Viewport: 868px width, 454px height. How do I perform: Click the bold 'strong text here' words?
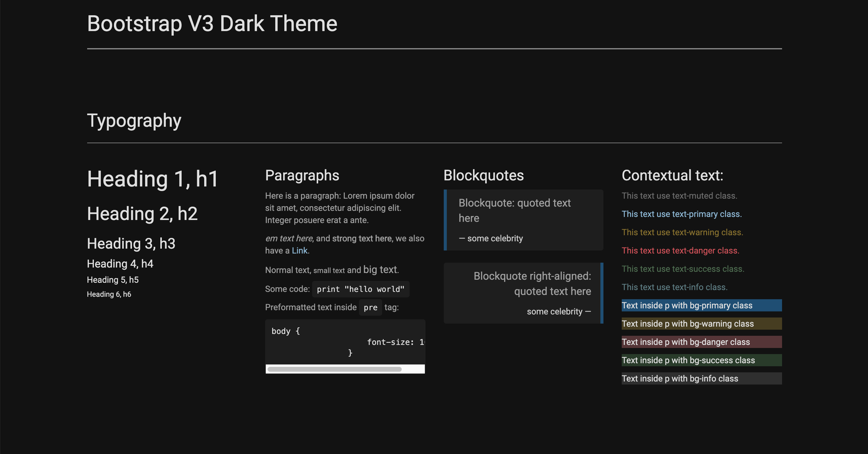[362, 239]
